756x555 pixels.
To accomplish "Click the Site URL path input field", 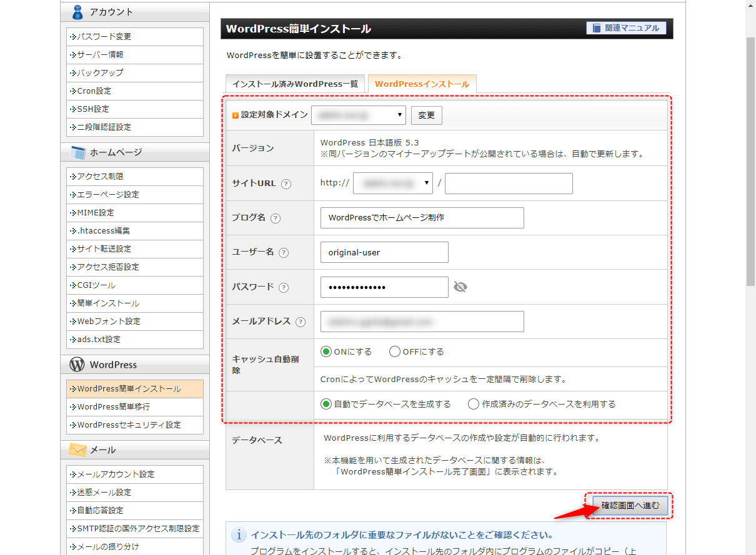I will (x=509, y=184).
